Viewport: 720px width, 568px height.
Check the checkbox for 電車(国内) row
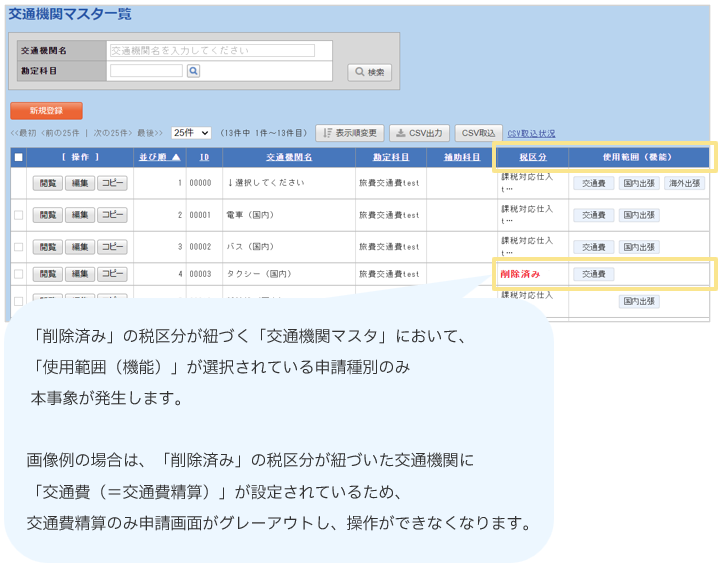18,215
